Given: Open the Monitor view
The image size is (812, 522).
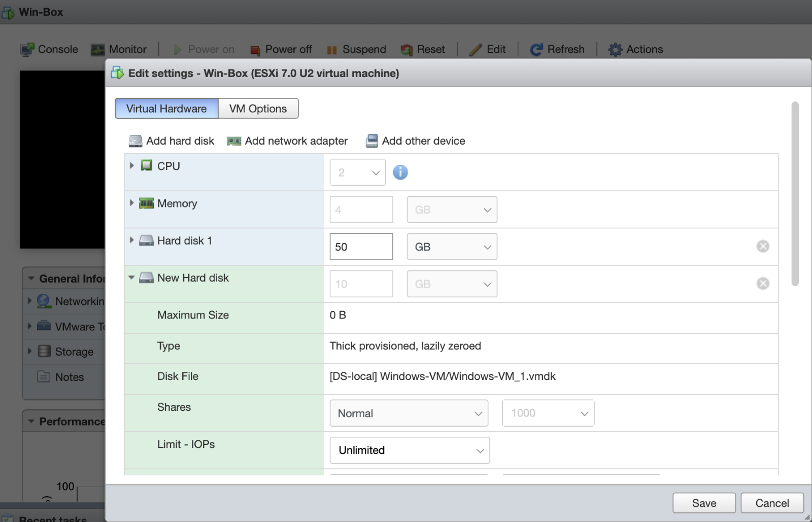Looking at the screenshot, I should tap(119, 49).
